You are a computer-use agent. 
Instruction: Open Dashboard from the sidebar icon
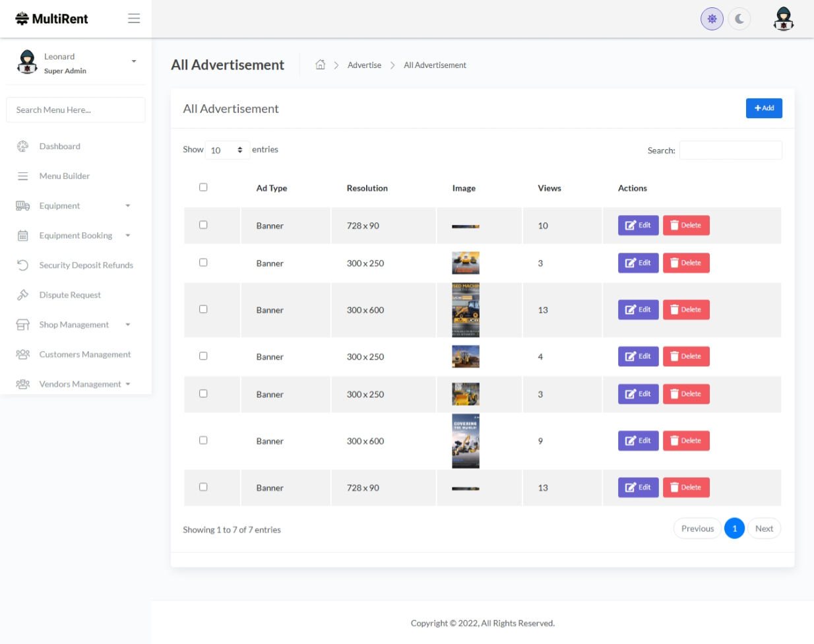point(23,146)
